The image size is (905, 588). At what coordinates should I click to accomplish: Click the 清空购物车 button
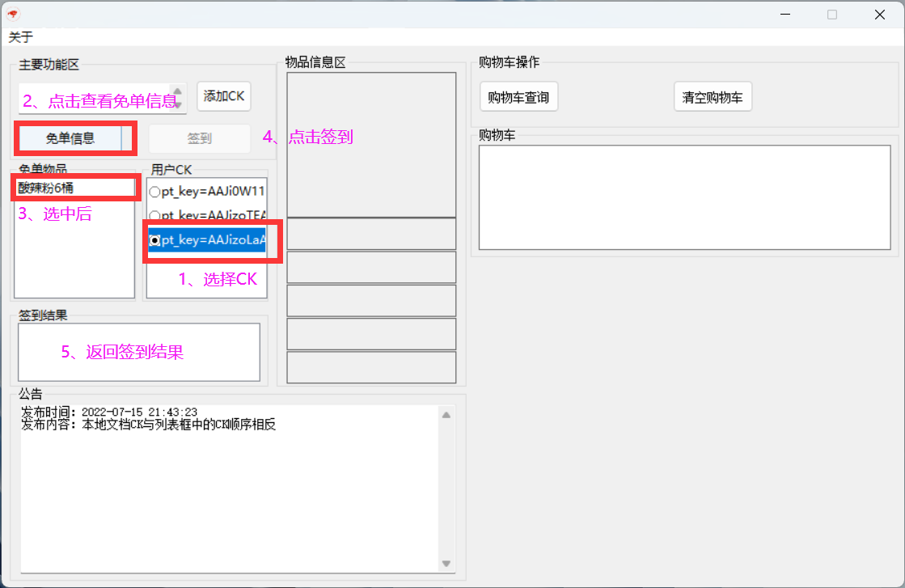click(x=713, y=97)
